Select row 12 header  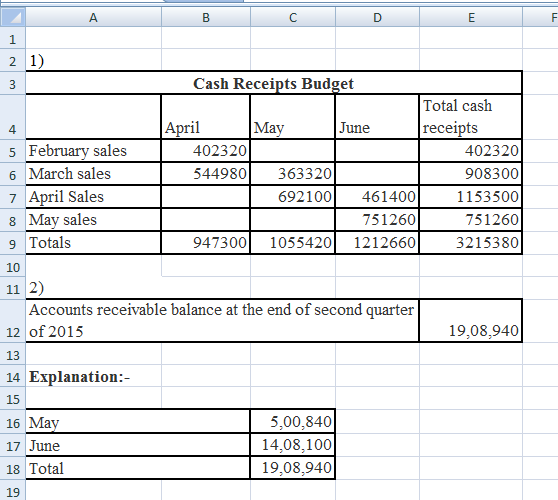12,321
